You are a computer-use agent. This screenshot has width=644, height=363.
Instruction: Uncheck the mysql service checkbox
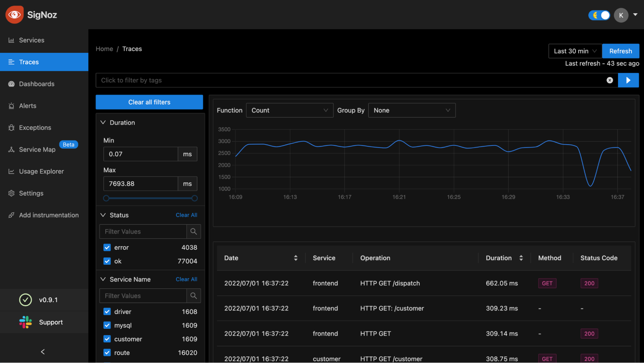[x=107, y=325]
